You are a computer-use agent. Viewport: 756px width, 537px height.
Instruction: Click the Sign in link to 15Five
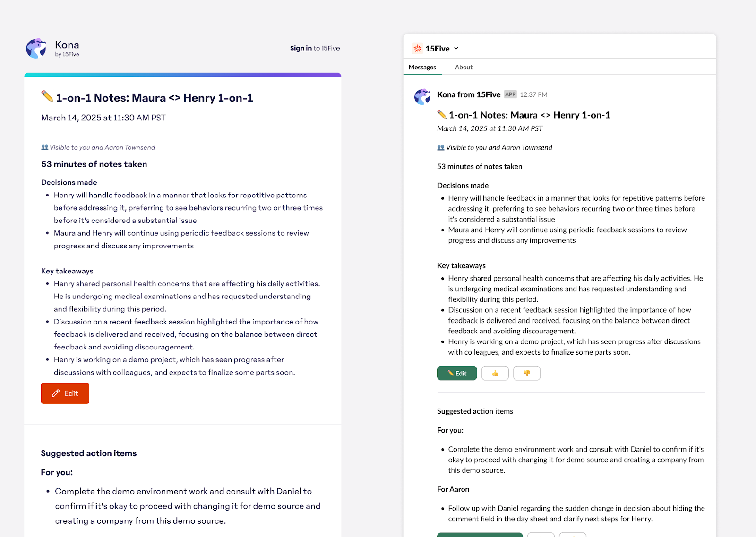point(301,48)
